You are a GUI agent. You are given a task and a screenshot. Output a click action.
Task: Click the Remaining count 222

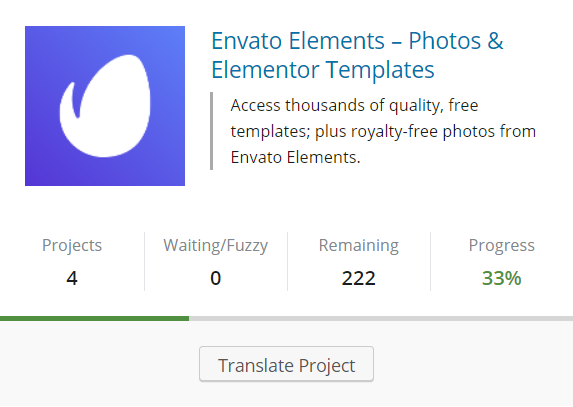[358, 278]
